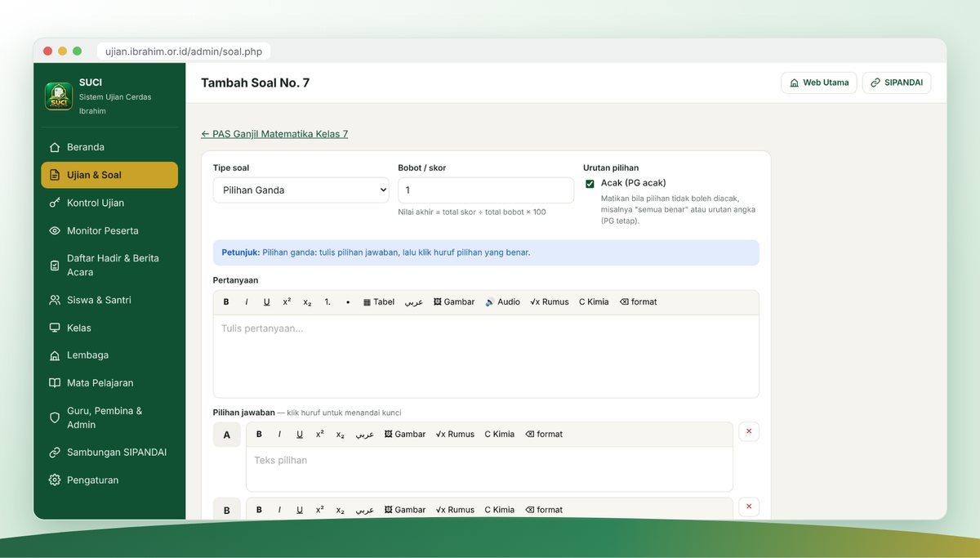The height and width of the screenshot is (558, 980).
Task: Open Daftar Hadir & Berita Acara
Action: click(109, 265)
